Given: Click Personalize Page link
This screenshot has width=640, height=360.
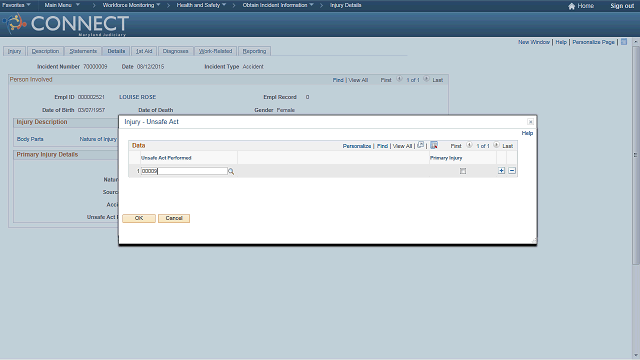Looking at the screenshot, I should 593,42.
